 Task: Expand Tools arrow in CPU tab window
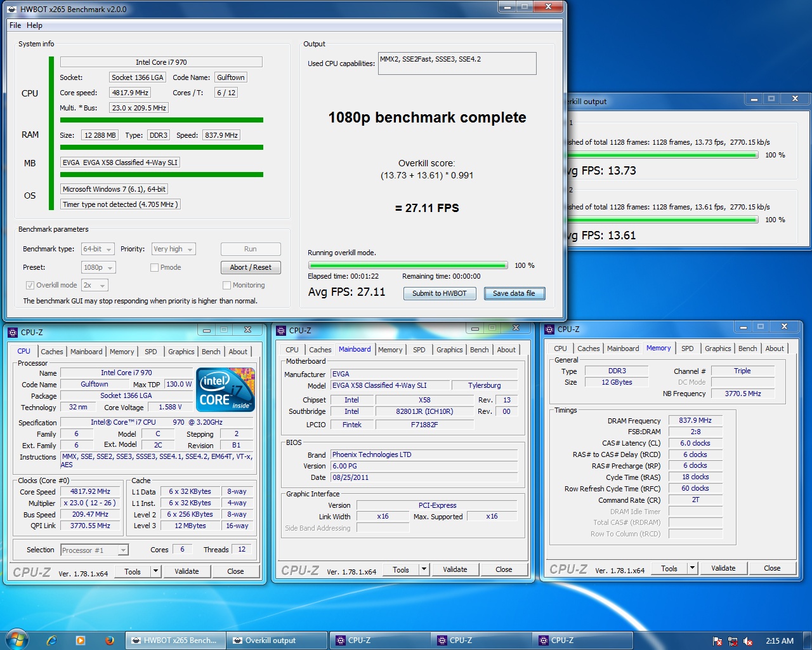tap(155, 571)
